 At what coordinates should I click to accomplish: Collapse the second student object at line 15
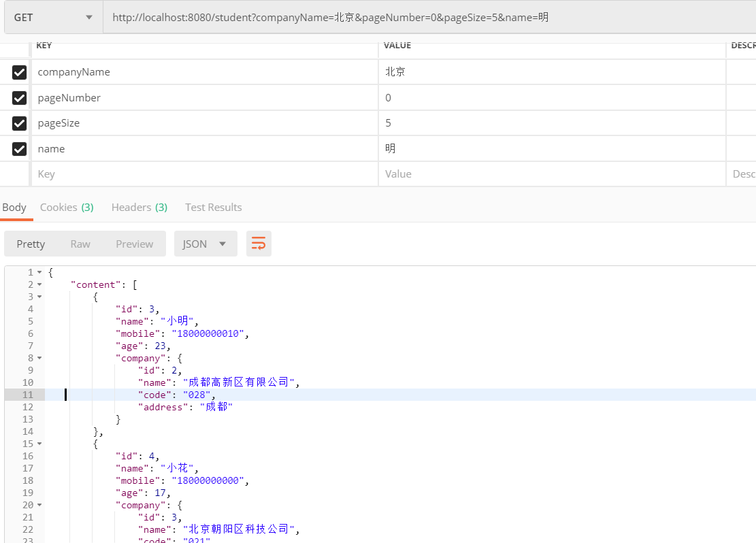(x=39, y=443)
